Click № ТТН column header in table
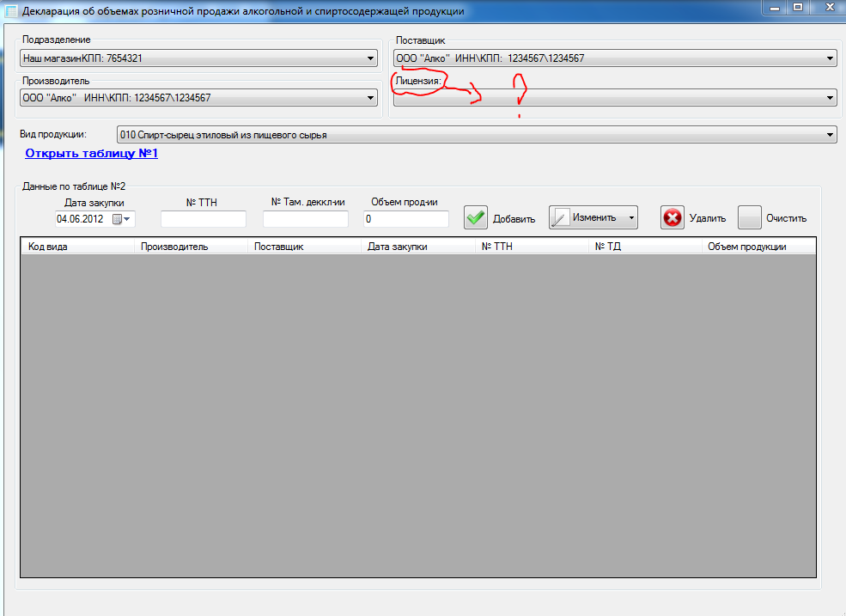Screen dimensions: 846x616 532,247
